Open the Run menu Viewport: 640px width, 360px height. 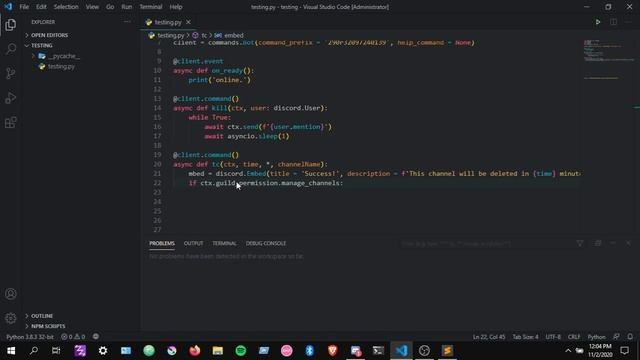[127, 7]
